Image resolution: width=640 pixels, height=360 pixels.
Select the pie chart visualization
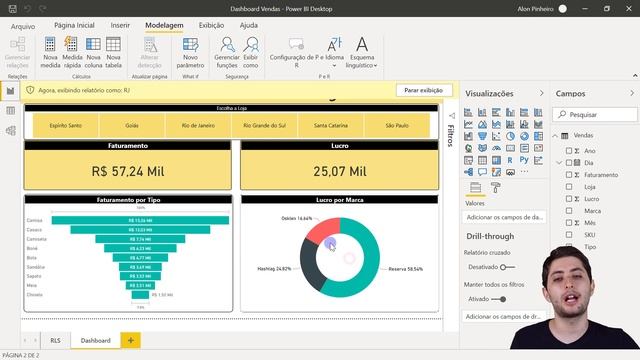(510, 136)
